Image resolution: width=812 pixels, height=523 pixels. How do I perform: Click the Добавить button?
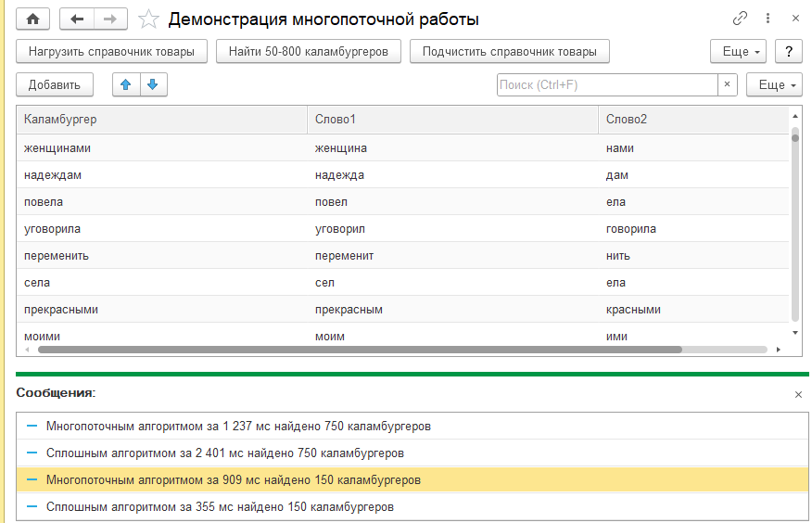pos(55,84)
